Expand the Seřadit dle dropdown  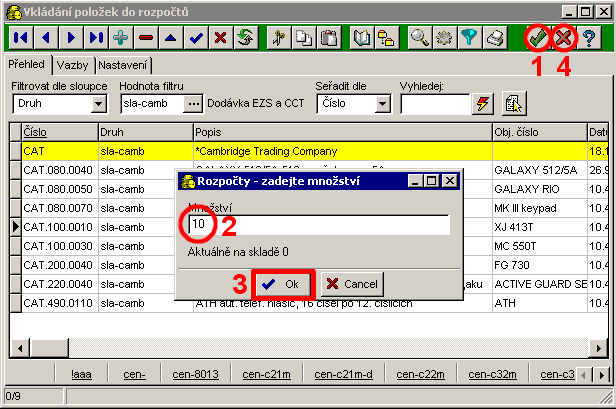[383, 102]
